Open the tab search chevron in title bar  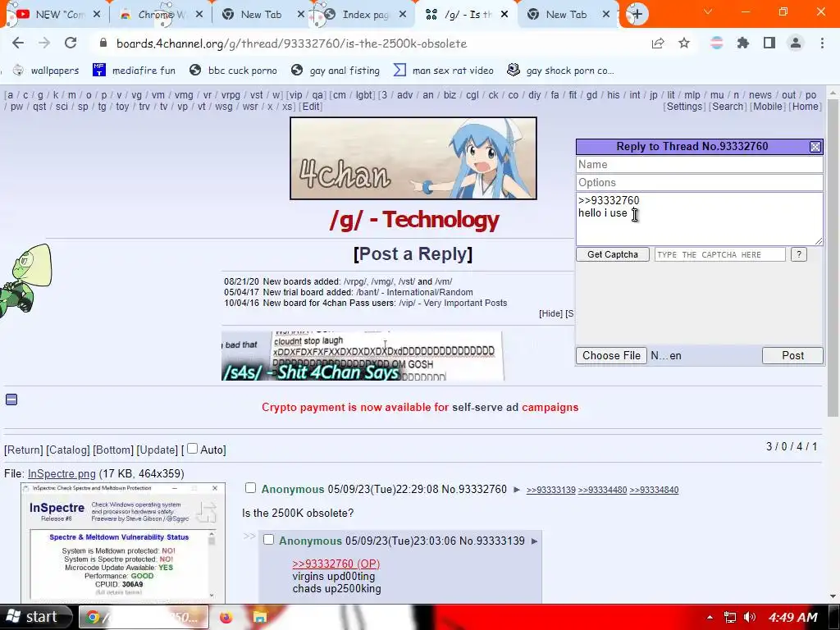(708, 11)
